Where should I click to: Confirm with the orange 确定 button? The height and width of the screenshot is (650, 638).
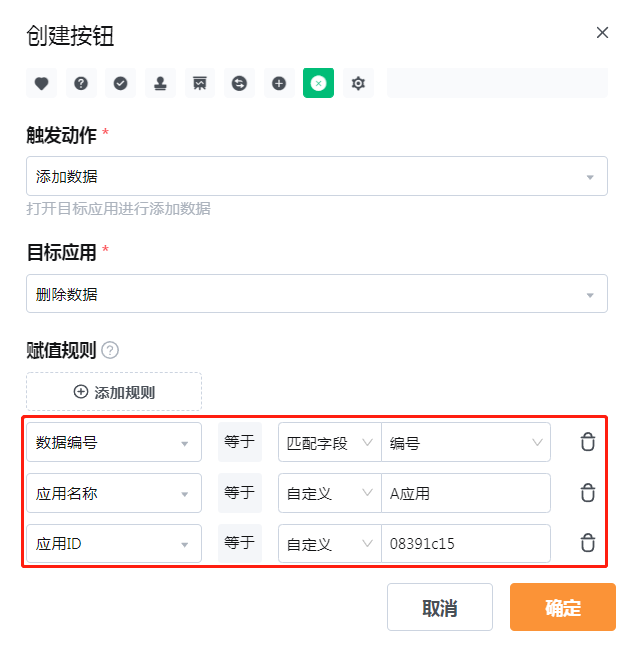tap(563, 607)
